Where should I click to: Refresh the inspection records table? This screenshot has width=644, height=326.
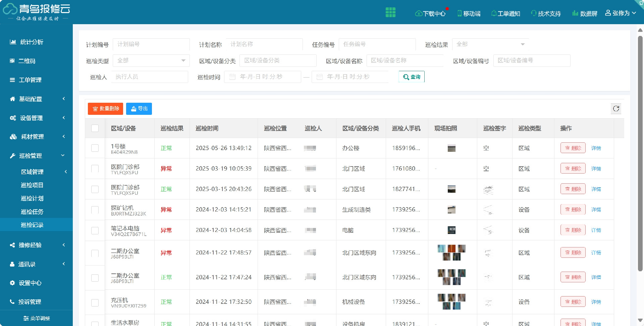(616, 108)
